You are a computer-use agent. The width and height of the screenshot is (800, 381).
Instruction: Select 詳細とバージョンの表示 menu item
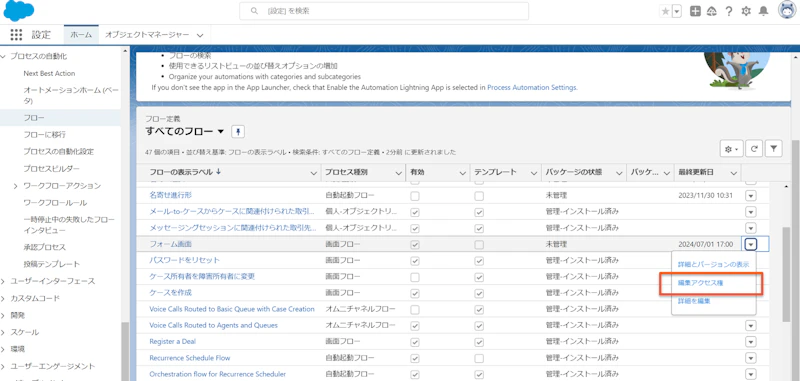click(713, 265)
